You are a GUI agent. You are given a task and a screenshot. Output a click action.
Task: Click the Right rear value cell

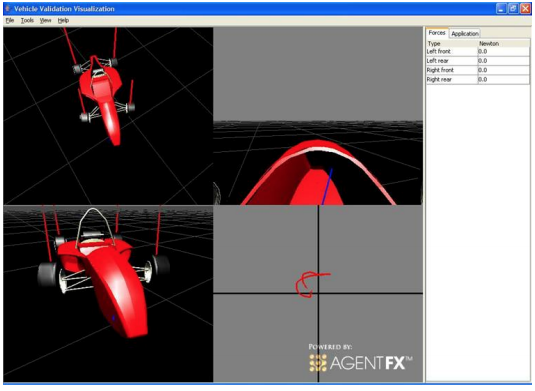pyautogui.click(x=504, y=79)
